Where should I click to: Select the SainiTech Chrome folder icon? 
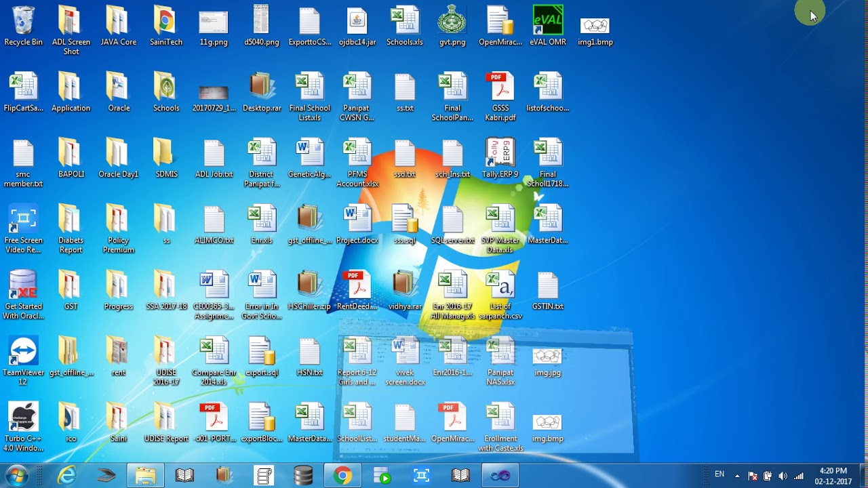tap(166, 22)
